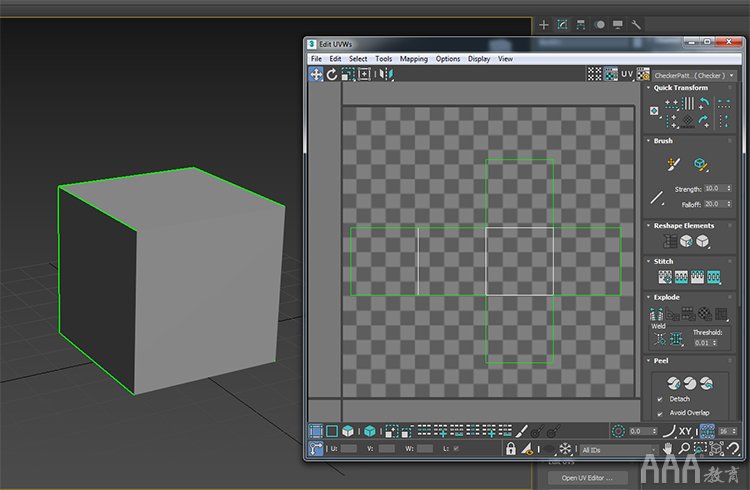Select the Pan view hand tool
Image resolution: width=750 pixels, height=490 pixels.
(668, 450)
